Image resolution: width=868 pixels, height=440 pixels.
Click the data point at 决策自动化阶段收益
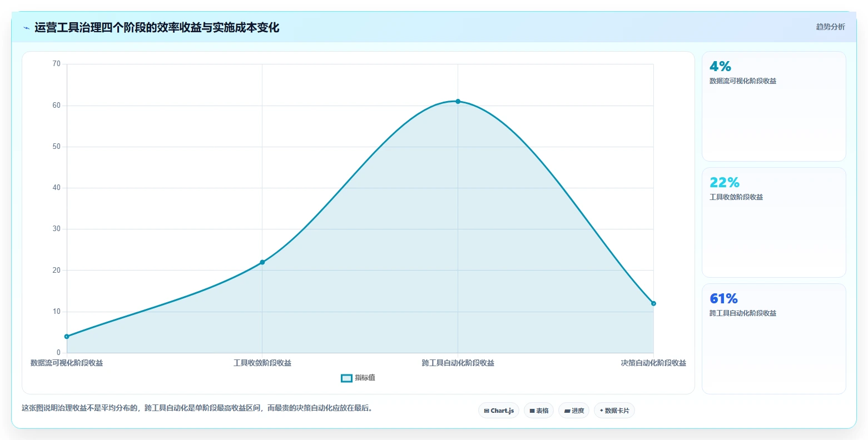pos(653,303)
